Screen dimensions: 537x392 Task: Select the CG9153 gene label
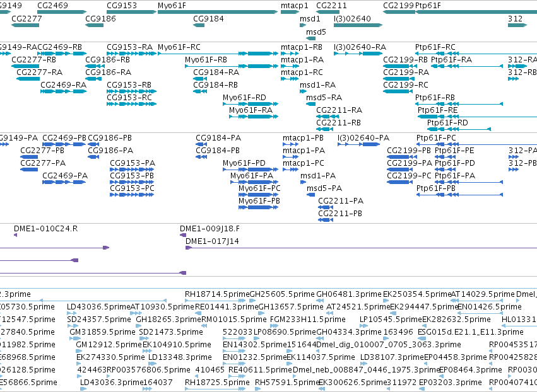click(122, 6)
